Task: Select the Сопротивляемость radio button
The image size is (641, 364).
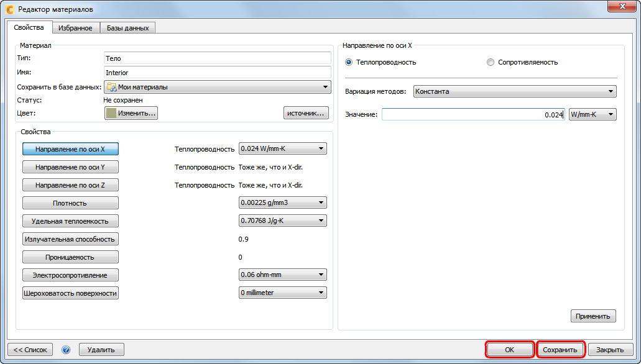Action: click(x=490, y=62)
